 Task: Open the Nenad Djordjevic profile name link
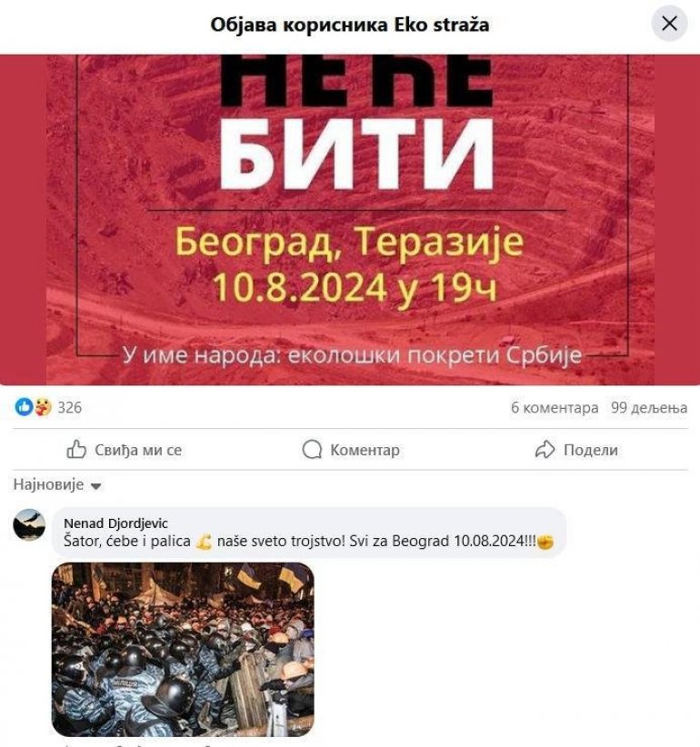point(115,523)
